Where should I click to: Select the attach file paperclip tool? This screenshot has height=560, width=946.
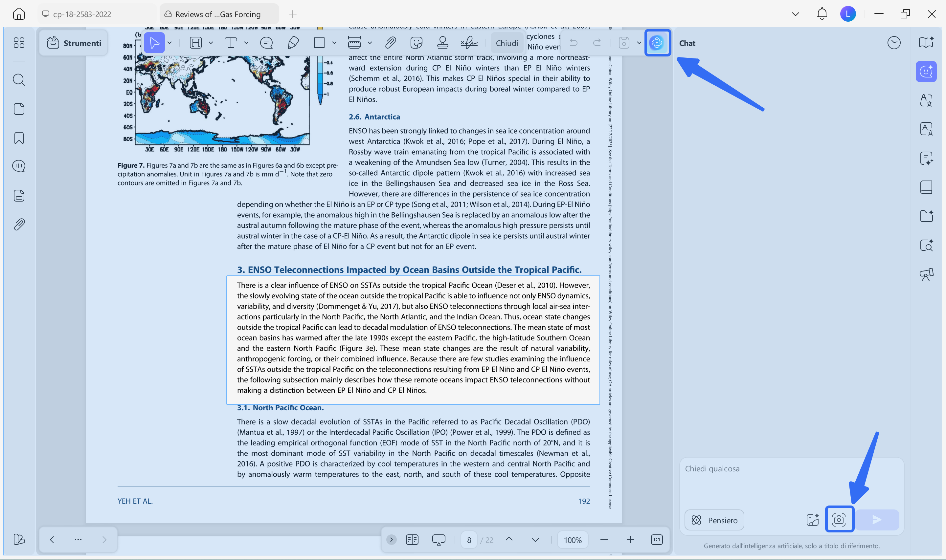(x=390, y=43)
